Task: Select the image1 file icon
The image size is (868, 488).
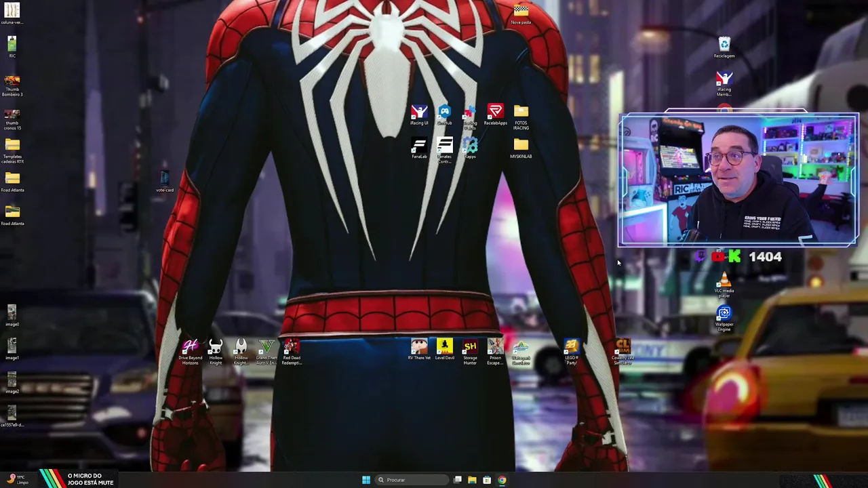Action: coord(12,350)
